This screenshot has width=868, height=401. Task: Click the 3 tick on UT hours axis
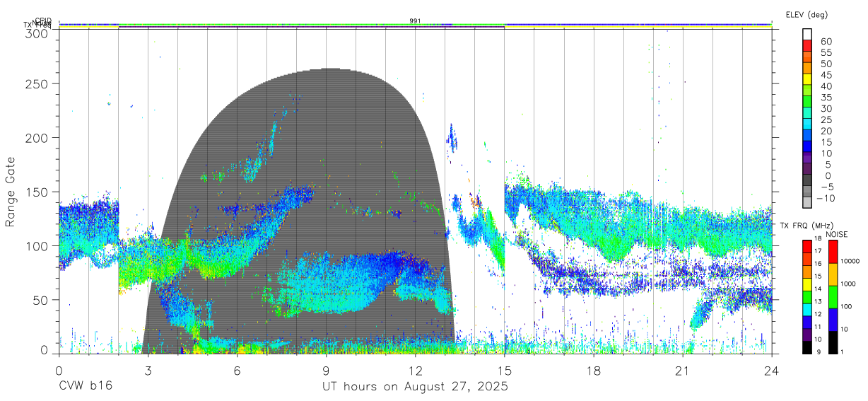148,370
